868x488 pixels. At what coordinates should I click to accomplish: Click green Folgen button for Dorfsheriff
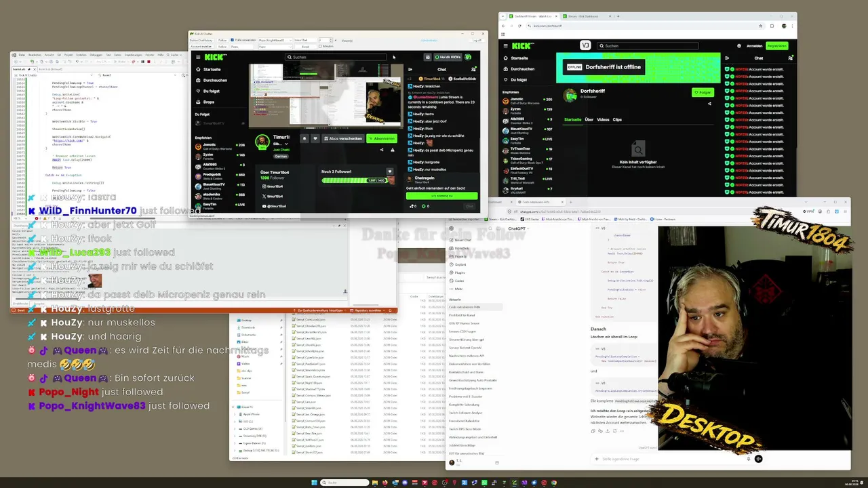point(703,92)
